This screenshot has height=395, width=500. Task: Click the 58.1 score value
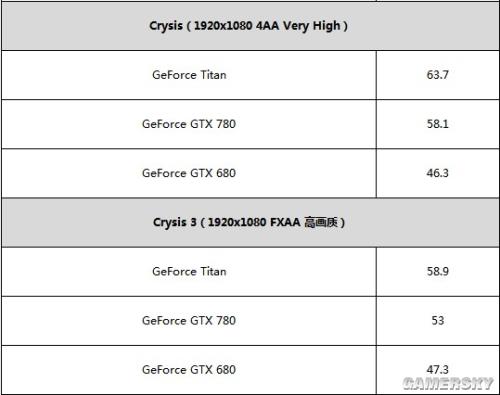tap(438, 124)
